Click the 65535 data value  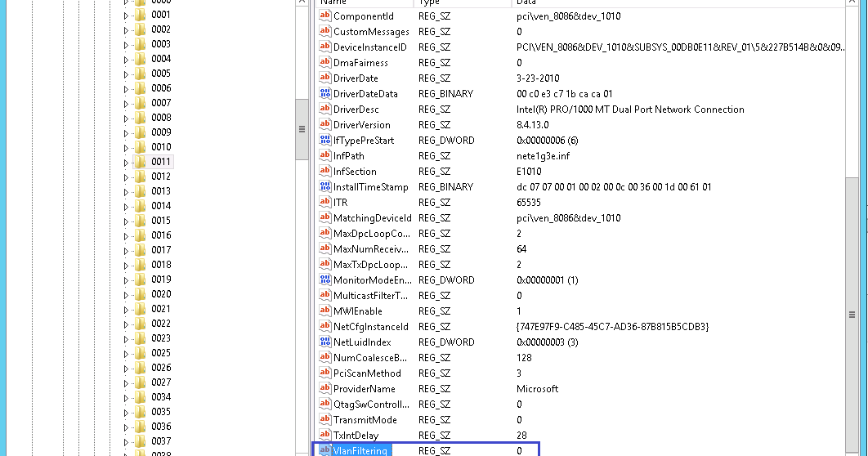pos(528,202)
